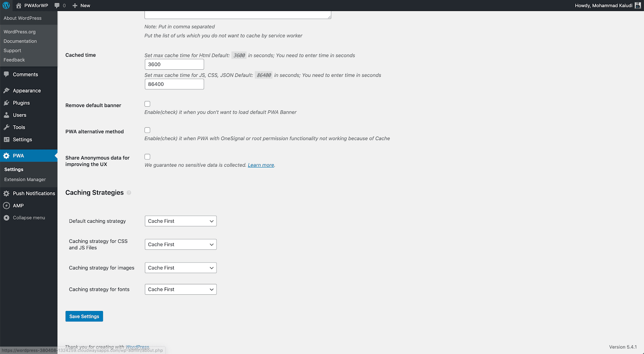Open the Users section

coord(20,115)
